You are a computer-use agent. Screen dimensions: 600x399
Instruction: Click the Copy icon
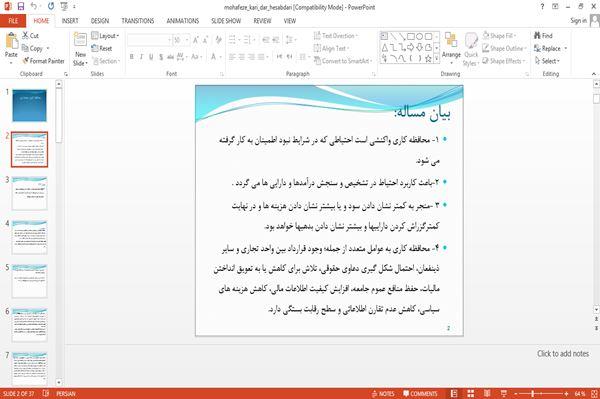pyautogui.click(x=33, y=49)
